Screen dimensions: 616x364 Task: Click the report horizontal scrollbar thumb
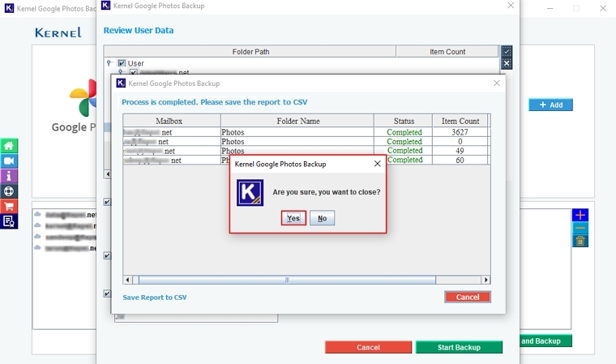tap(287, 280)
